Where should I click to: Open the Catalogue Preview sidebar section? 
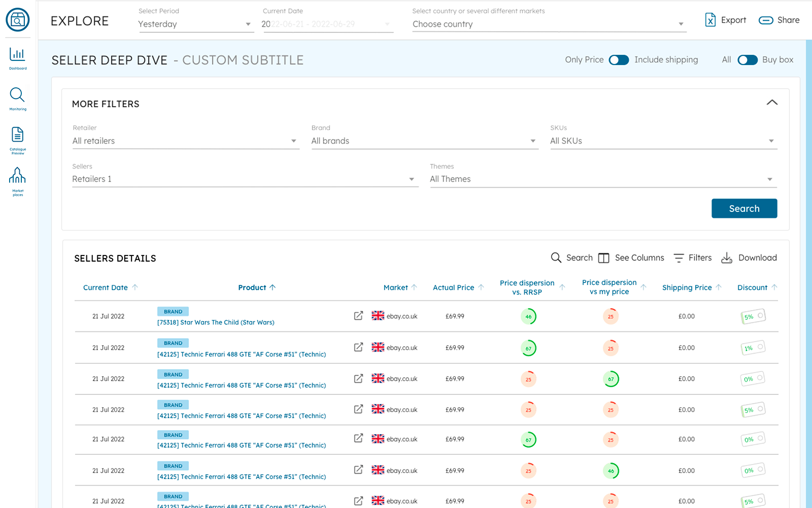[x=18, y=141]
